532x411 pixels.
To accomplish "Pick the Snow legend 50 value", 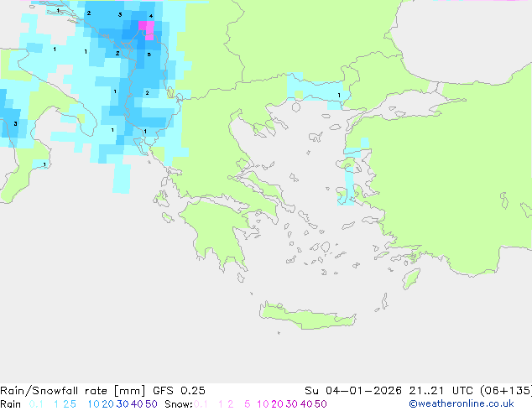I will (x=321, y=404).
